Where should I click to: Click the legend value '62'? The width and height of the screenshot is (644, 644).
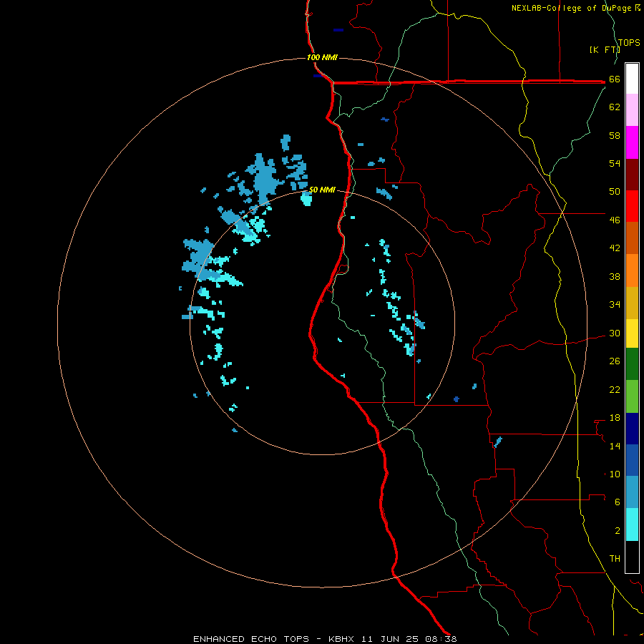pyautogui.click(x=615, y=107)
